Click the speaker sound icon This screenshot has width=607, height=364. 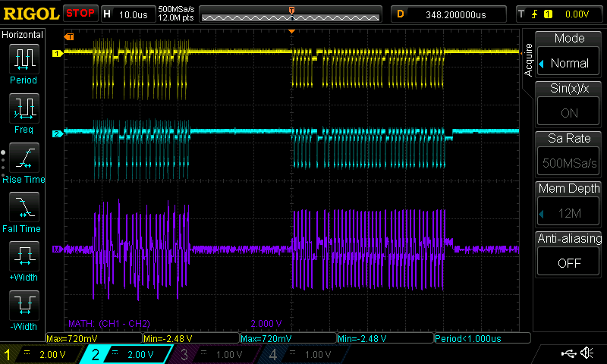click(587, 353)
